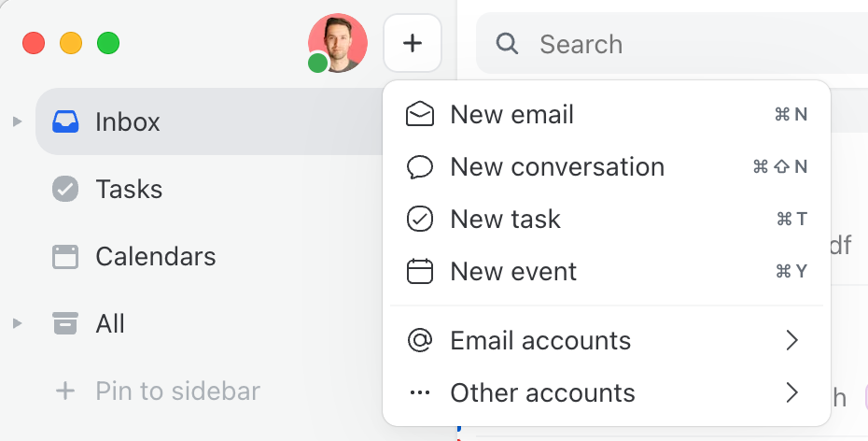Open the user profile avatar
Image resolution: width=868 pixels, height=441 pixels.
tap(337, 43)
